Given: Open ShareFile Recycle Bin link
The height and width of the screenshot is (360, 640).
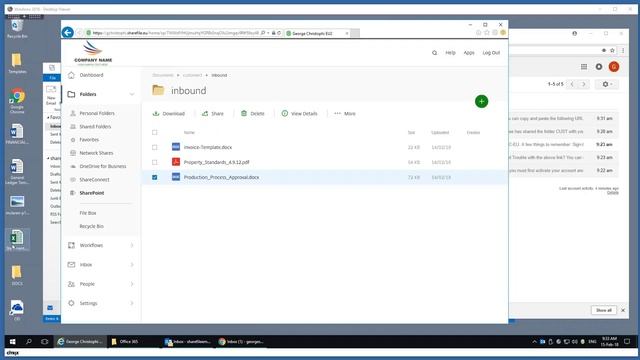Looking at the screenshot, I should click(91, 226).
